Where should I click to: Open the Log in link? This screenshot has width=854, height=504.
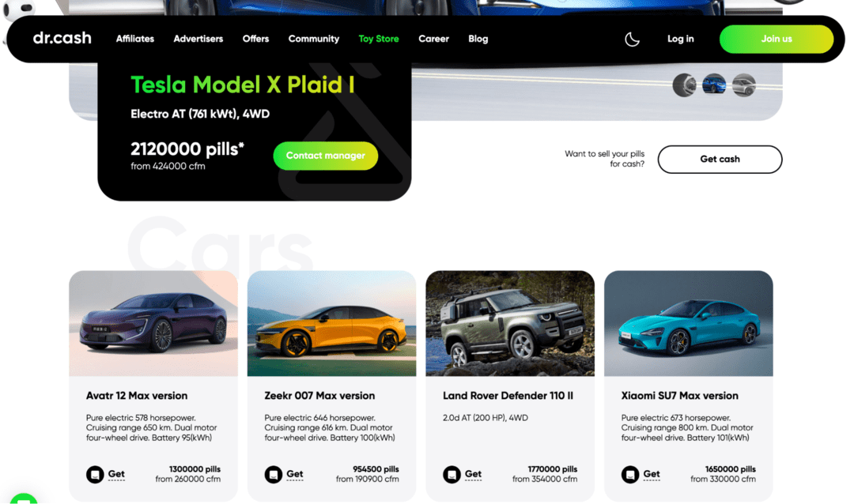click(680, 39)
